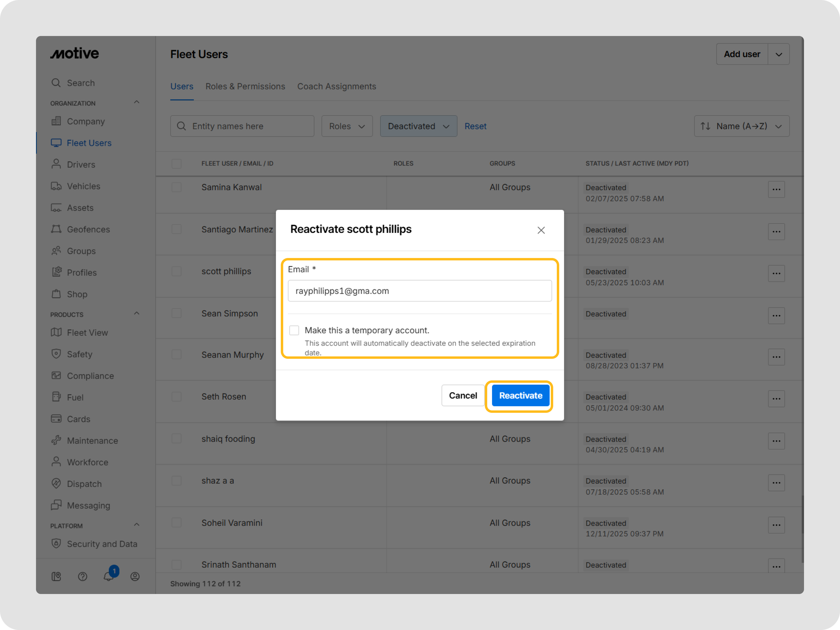Expand the Deactivated status dropdown
The height and width of the screenshot is (630, 840).
pos(418,126)
